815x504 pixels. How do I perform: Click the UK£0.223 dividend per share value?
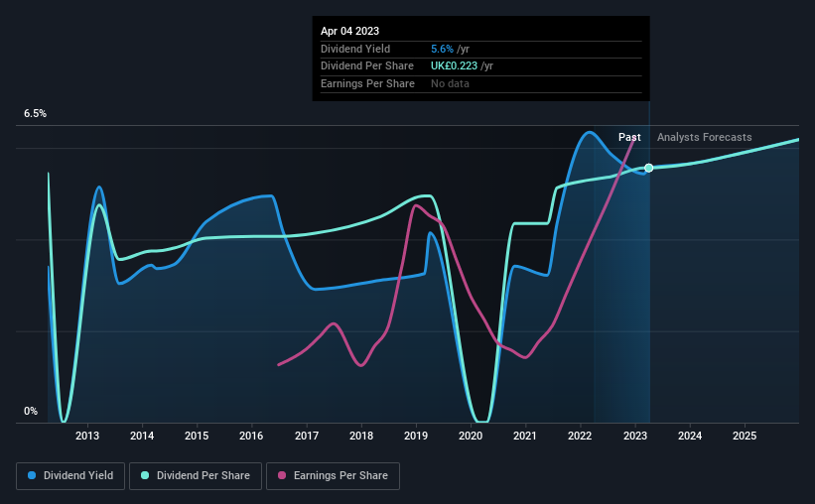point(454,66)
